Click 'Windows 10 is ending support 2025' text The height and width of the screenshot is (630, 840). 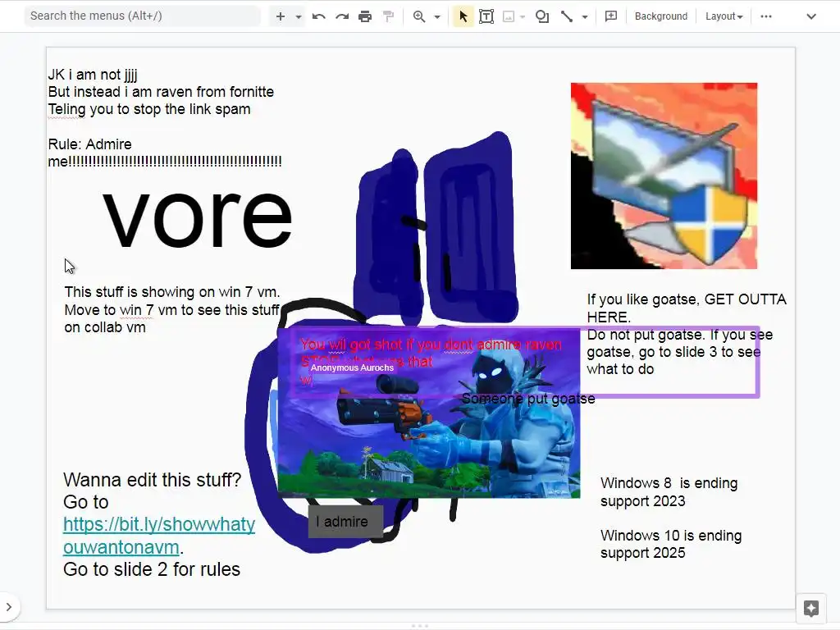(x=671, y=544)
